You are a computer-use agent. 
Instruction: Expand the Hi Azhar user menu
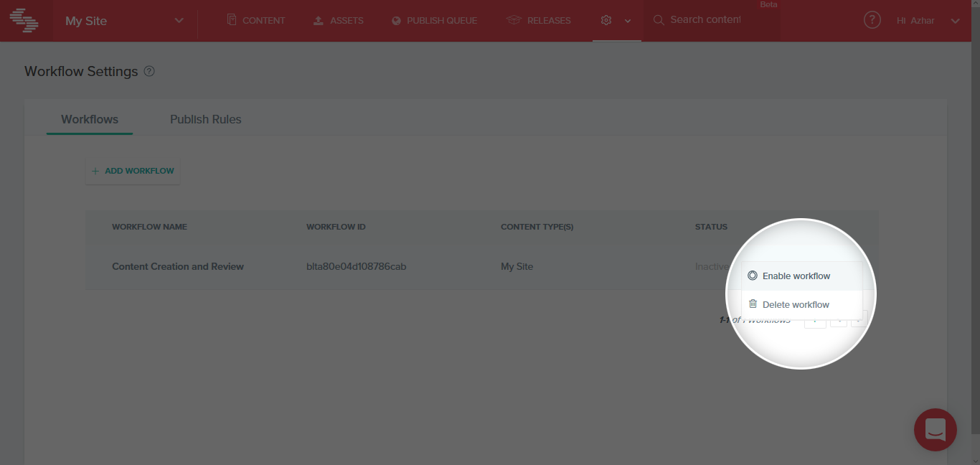pyautogui.click(x=928, y=21)
